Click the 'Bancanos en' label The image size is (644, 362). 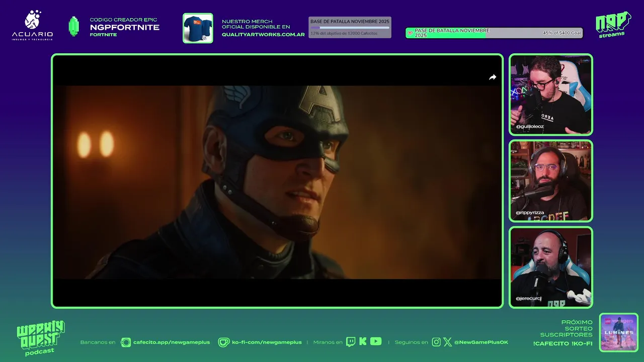98,342
